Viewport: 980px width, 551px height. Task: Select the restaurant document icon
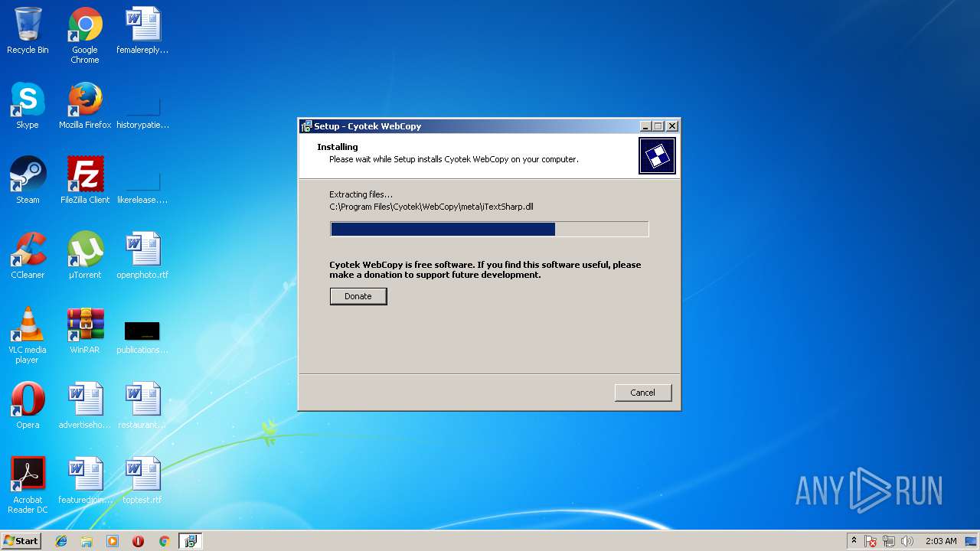point(142,406)
